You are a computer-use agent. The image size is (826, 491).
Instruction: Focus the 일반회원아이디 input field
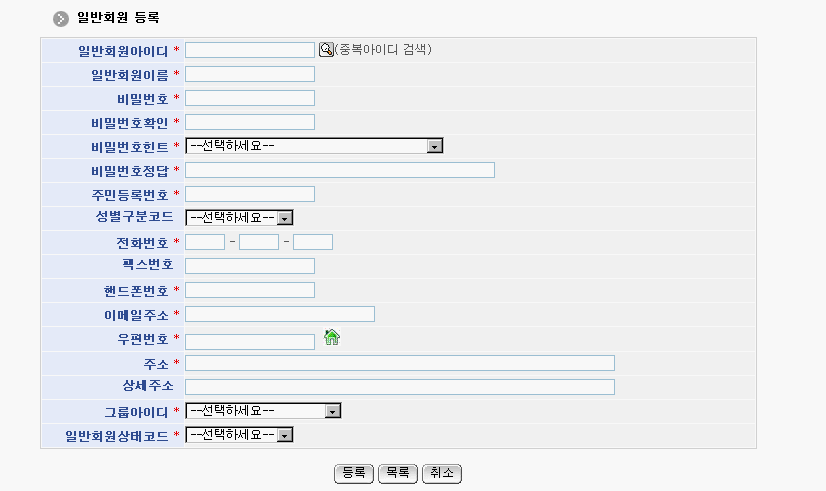click(x=250, y=50)
